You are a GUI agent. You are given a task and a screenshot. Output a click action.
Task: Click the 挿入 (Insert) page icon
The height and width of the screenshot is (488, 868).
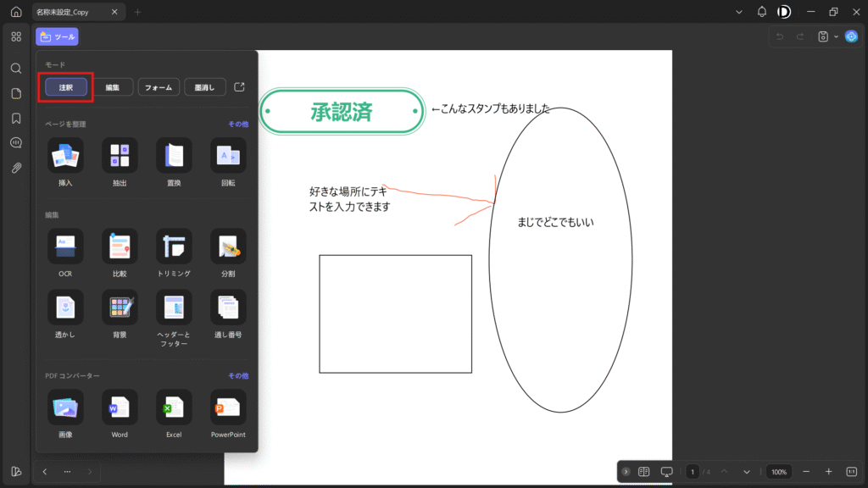65,155
